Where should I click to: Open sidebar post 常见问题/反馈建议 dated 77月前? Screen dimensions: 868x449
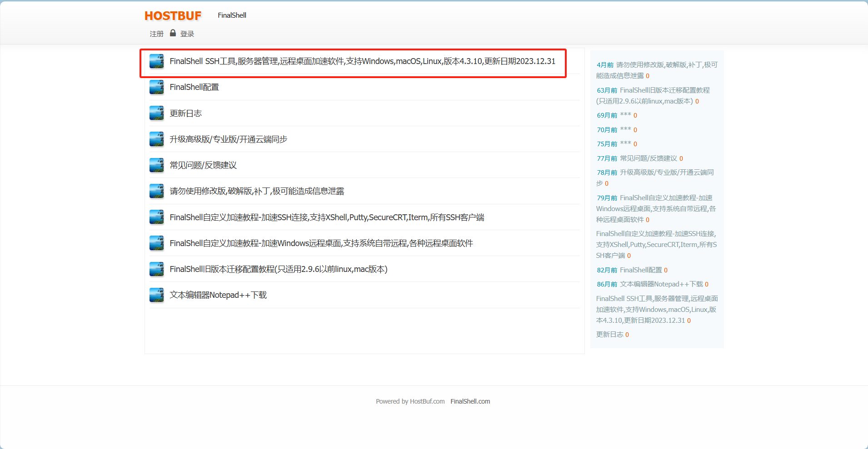(x=649, y=158)
